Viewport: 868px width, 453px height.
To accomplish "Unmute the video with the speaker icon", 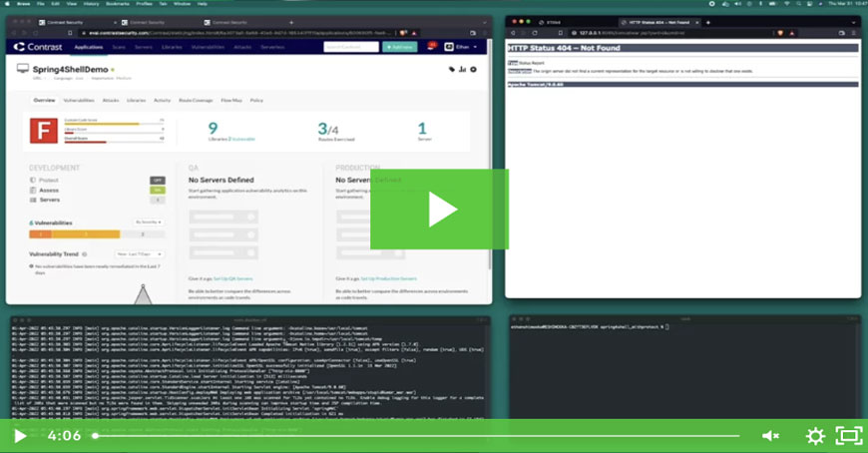I will pos(770,436).
